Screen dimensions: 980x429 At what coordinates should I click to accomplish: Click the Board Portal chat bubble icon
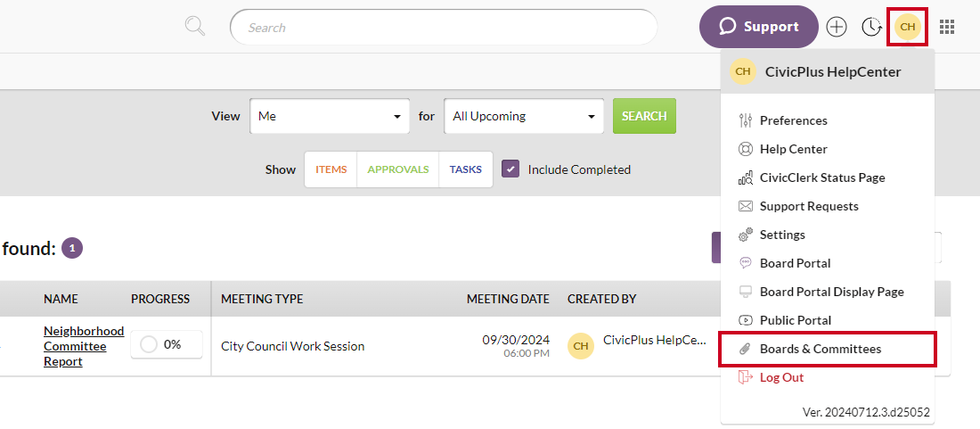point(745,263)
